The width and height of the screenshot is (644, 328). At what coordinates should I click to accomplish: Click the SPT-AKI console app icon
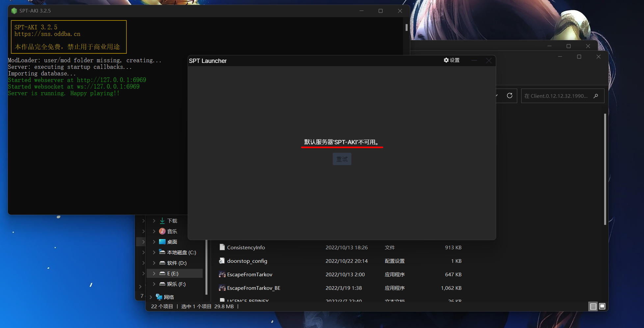[x=14, y=11]
